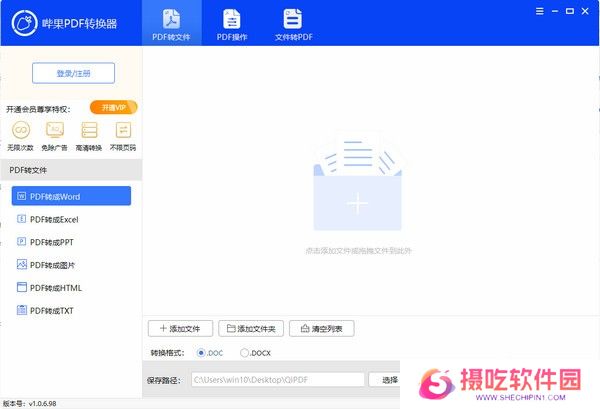Click the 无限次数 VIP privilege icon
Viewport: 600px width, 409px height.
(x=21, y=131)
